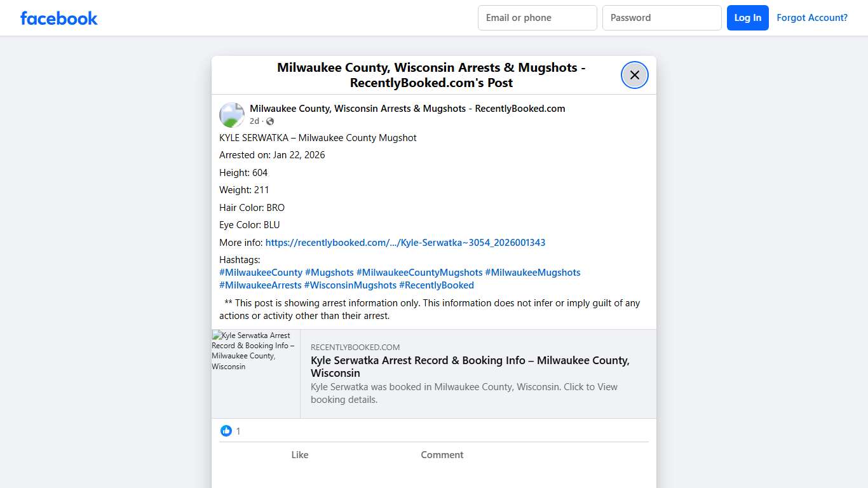Click the #RecentlyBooked hashtag
The height and width of the screenshot is (488, 868).
(437, 285)
